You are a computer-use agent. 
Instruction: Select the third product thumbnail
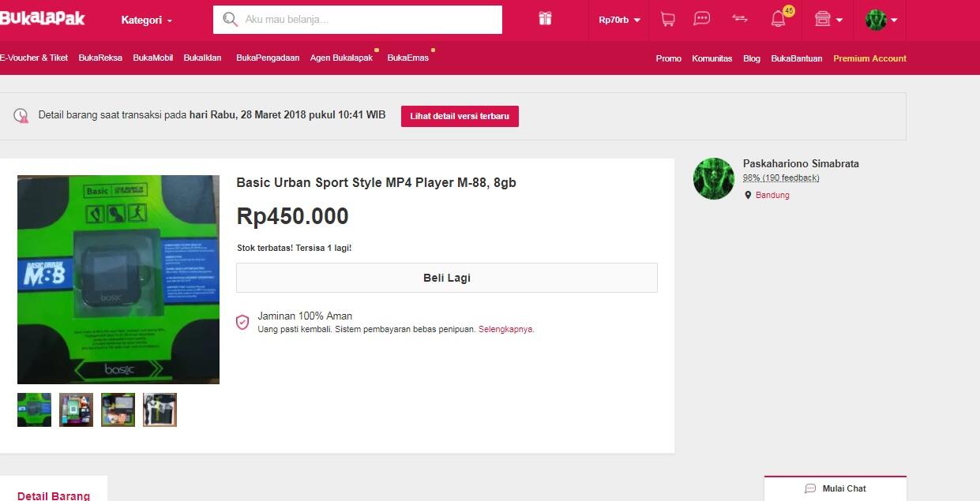tap(118, 409)
